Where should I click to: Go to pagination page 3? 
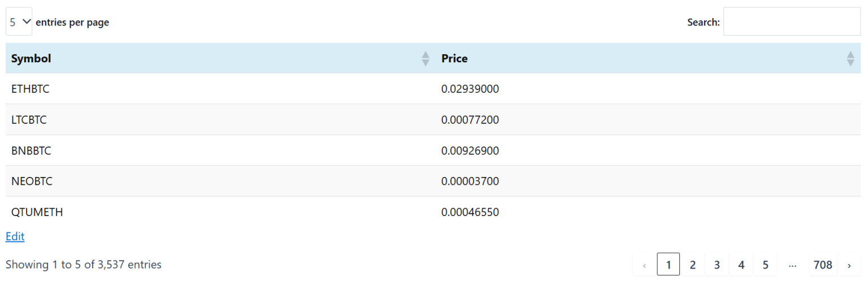(717, 265)
